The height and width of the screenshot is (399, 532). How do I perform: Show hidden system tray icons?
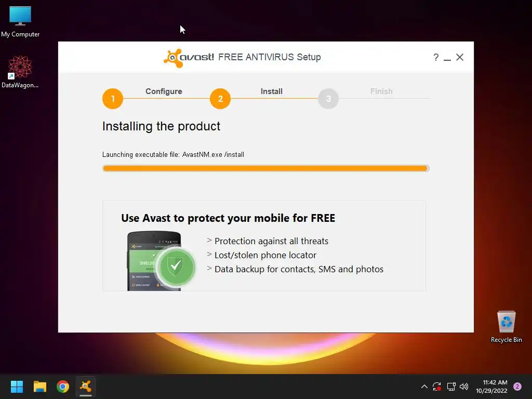424,387
